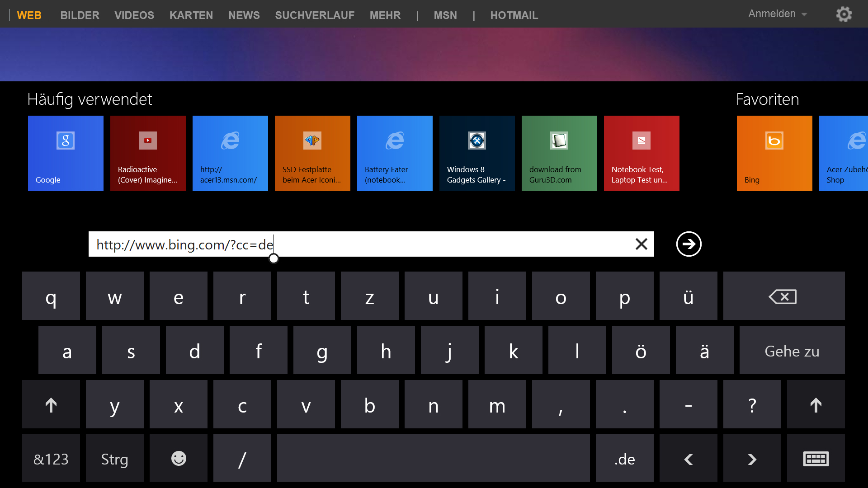Open the Bing favorites tile
868x488 pixels.
click(774, 153)
